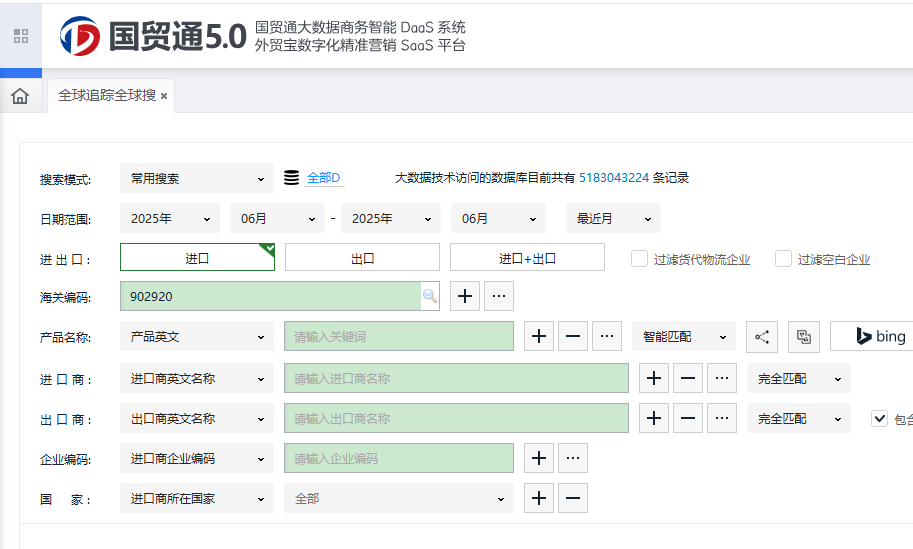The height and width of the screenshot is (549, 913).
Task: Close the 全球追踪全球搜 tab
Action: 164,97
